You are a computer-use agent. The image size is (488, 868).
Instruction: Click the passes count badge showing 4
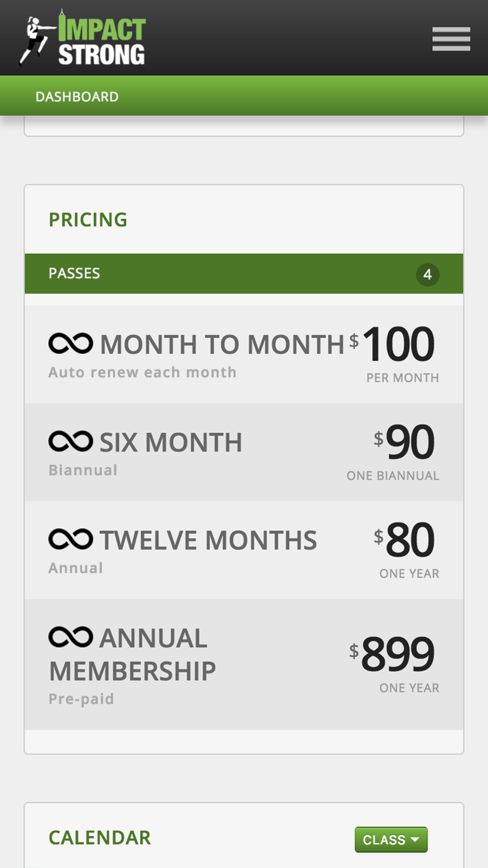427,274
